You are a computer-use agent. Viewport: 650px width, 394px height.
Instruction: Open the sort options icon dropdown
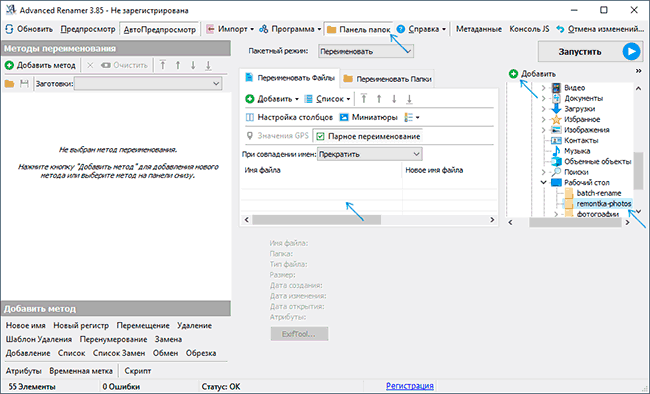(x=412, y=117)
